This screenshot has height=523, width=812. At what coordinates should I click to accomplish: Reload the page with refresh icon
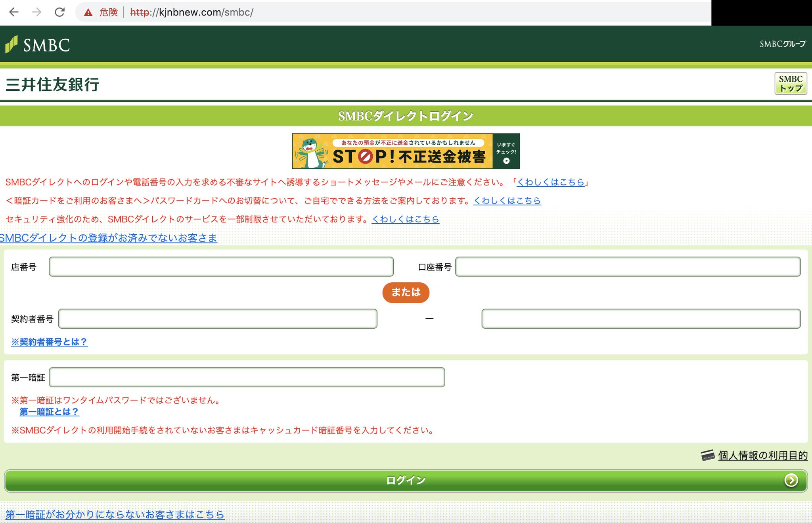tap(60, 12)
